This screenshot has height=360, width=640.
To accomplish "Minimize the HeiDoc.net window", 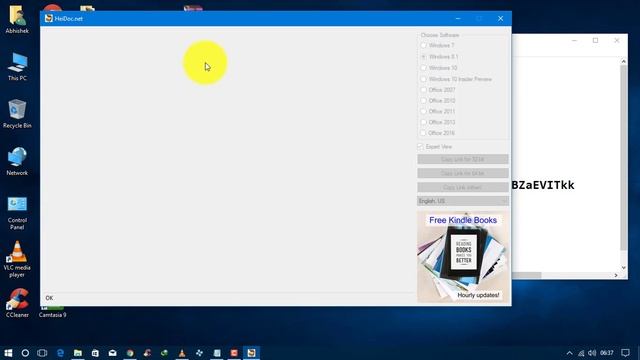I will [x=458, y=18].
